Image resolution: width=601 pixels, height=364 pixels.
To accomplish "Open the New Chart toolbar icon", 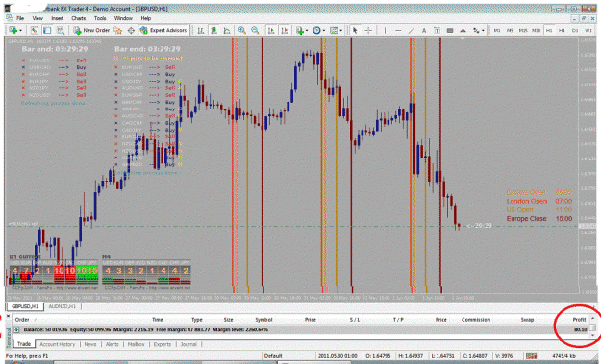I will tap(13, 30).
